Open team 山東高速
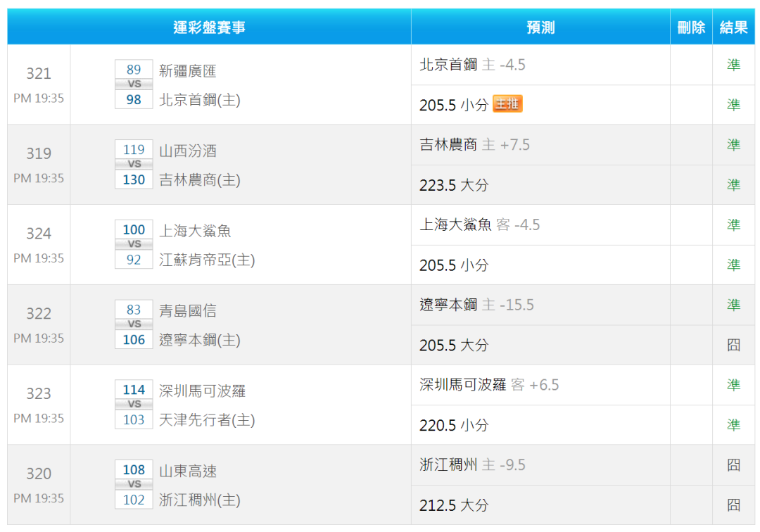 pos(188,471)
